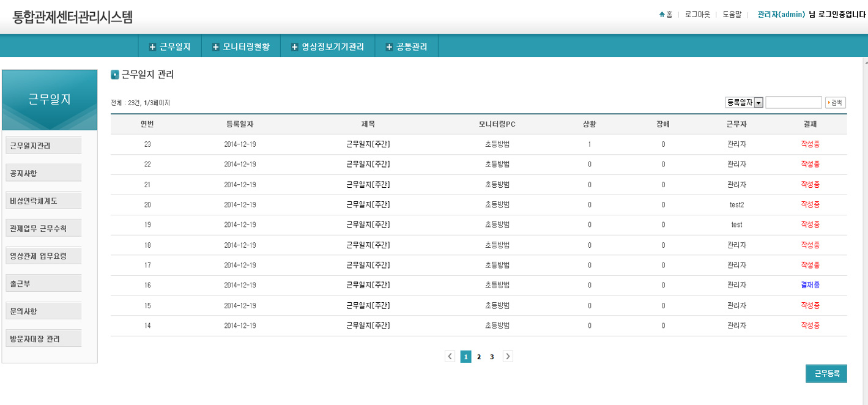Open 방문자대장 관리 in sidebar
The width and height of the screenshot is (868, 405).
(x=43, y=338)
